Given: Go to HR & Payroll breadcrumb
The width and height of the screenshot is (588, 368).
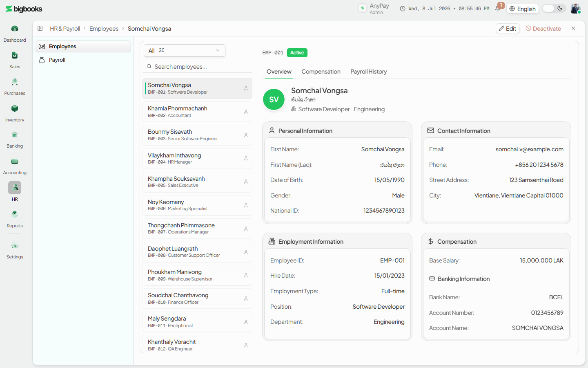Looking at the screenshot, I should [x=65, y=29].
